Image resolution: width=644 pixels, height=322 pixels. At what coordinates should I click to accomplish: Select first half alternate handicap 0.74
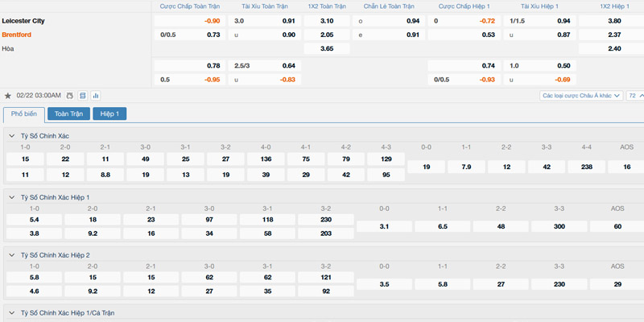click(464, 66)
